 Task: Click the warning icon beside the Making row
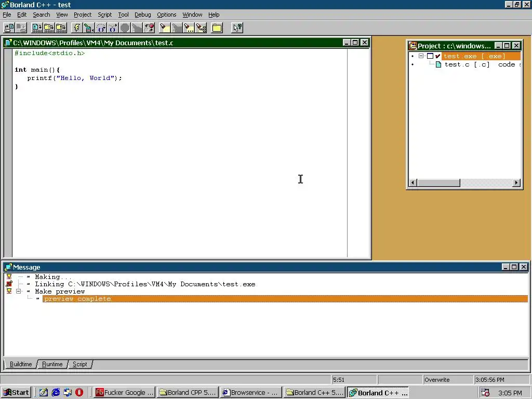(9, 277)
